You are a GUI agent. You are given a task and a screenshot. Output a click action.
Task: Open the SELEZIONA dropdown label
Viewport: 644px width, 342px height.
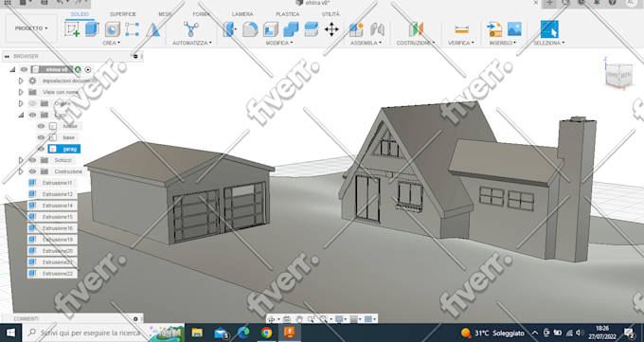(x=548, y=43)
